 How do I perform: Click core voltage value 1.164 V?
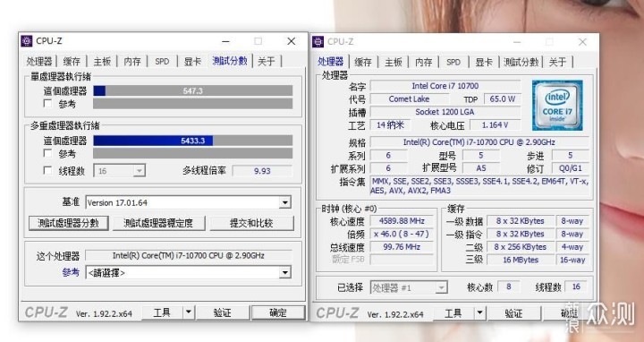[496, 124]
